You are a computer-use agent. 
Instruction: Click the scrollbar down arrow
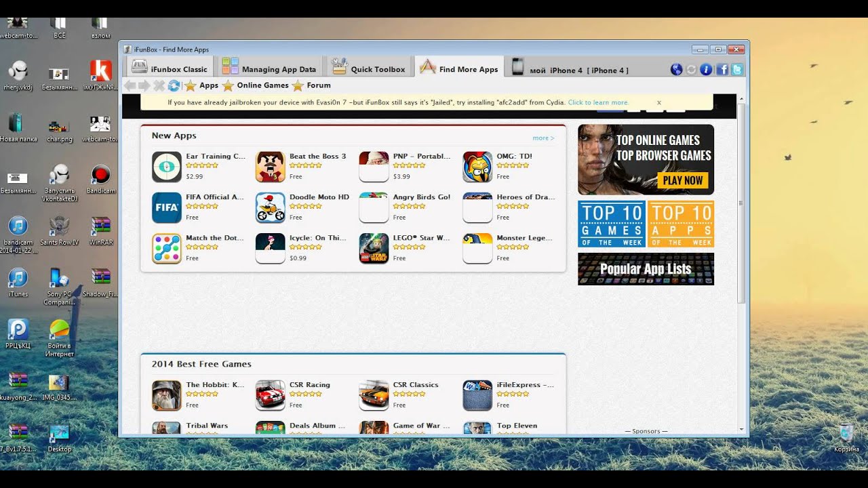tap(741, 429)
